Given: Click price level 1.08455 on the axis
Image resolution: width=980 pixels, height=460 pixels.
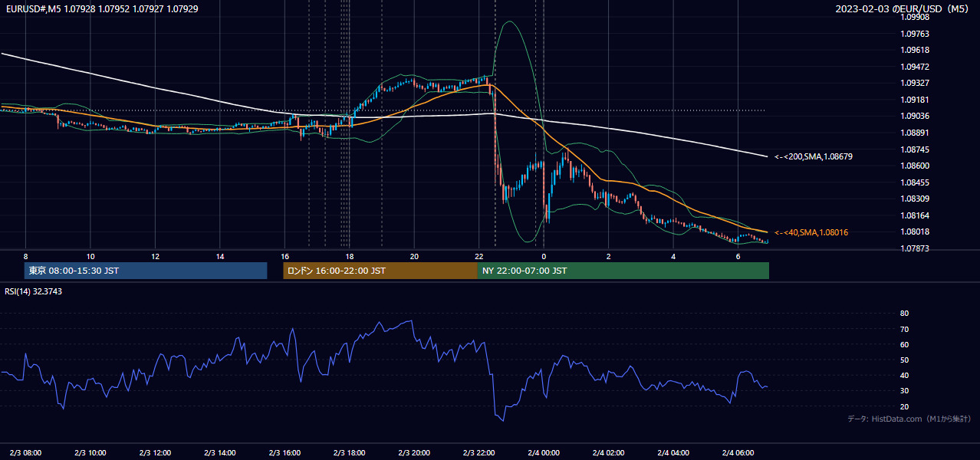Looking at the screenshot, I should [x=914, y=182].
